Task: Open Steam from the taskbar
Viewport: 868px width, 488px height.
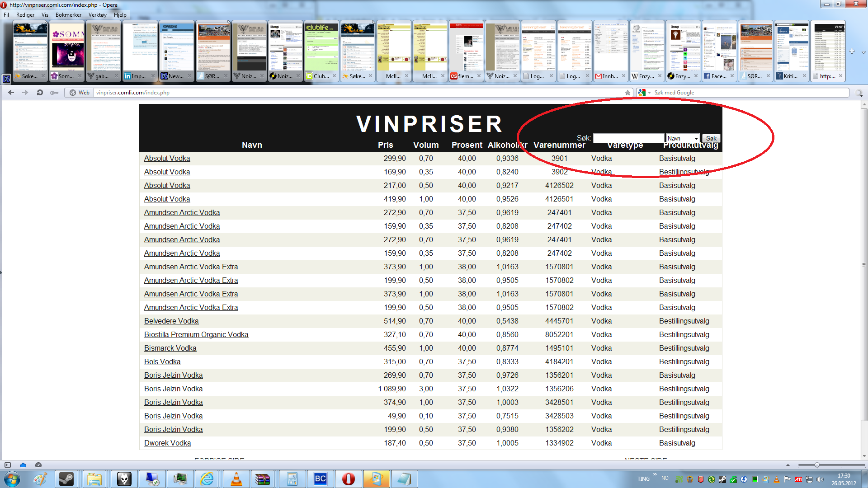Action: click(x=66, y=479)
